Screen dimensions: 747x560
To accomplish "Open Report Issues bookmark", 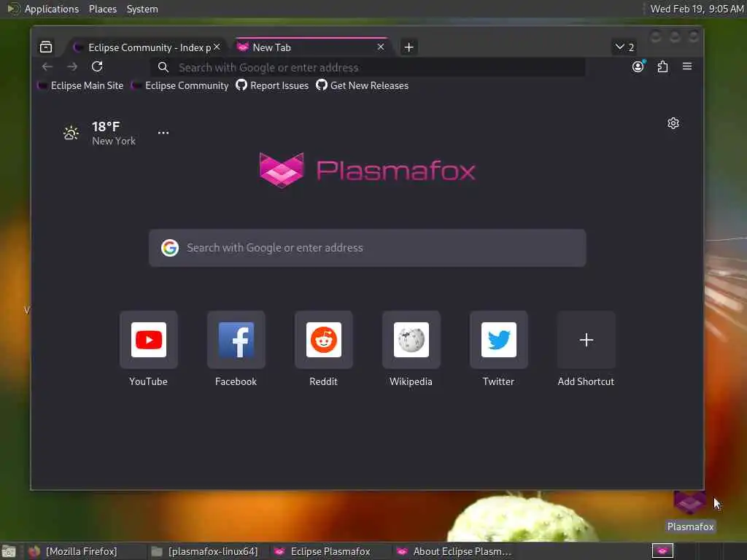I will point(273,86).
